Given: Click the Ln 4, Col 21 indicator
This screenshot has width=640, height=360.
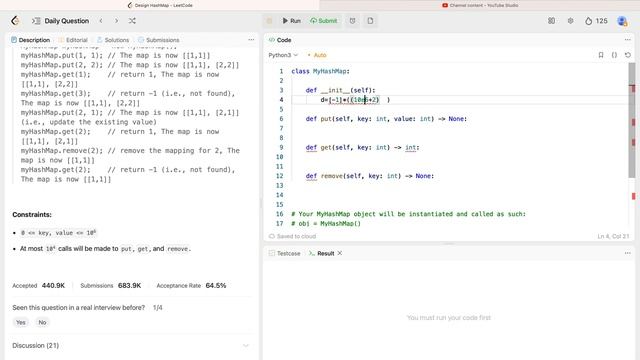Looking at the screenshot, I should (x=613, y=236).
